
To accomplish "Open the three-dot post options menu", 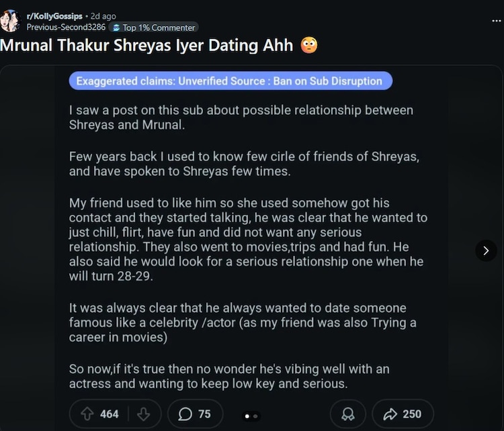I will pyautogui.click(x=497, y=21).
